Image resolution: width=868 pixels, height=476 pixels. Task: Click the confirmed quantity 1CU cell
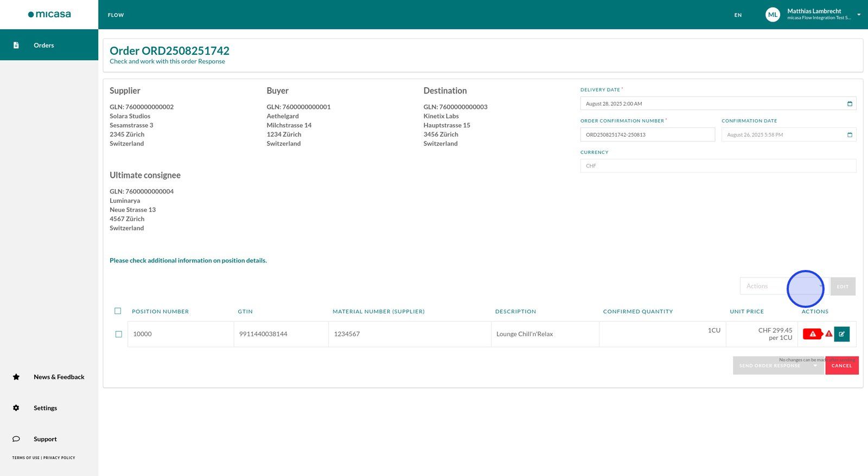(x=662, y=334)
